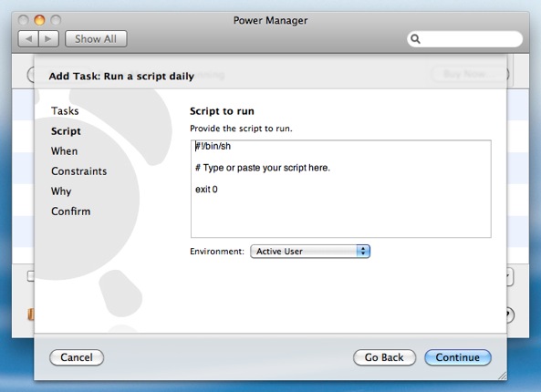Viewport: 541px width, 392px height.
Task: Click the magnifier icon in the search field
Action: pyautogui.click(x=415, y=39)
